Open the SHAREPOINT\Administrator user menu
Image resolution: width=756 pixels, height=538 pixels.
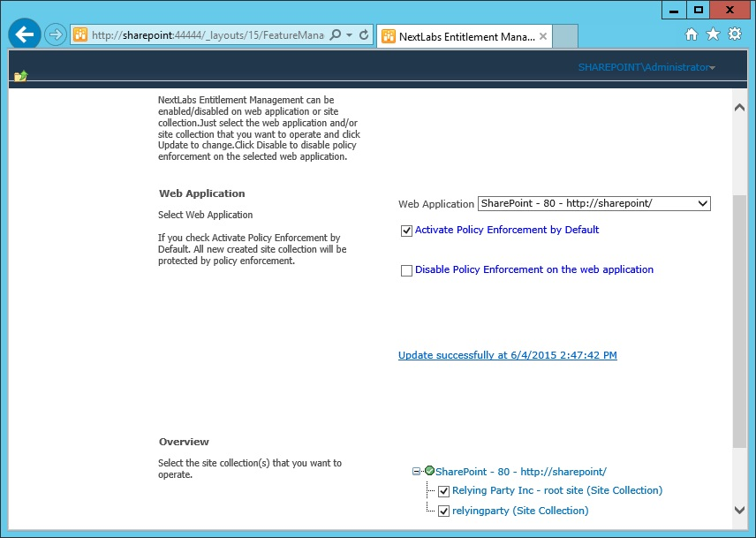pyautogui.click(x=646, y=67)
